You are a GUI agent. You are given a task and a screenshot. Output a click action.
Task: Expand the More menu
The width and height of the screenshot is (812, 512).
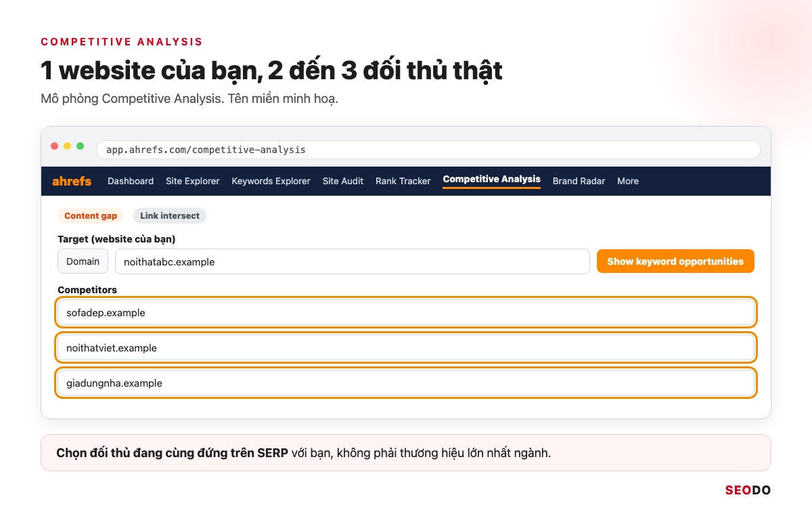tap(628, 181)
